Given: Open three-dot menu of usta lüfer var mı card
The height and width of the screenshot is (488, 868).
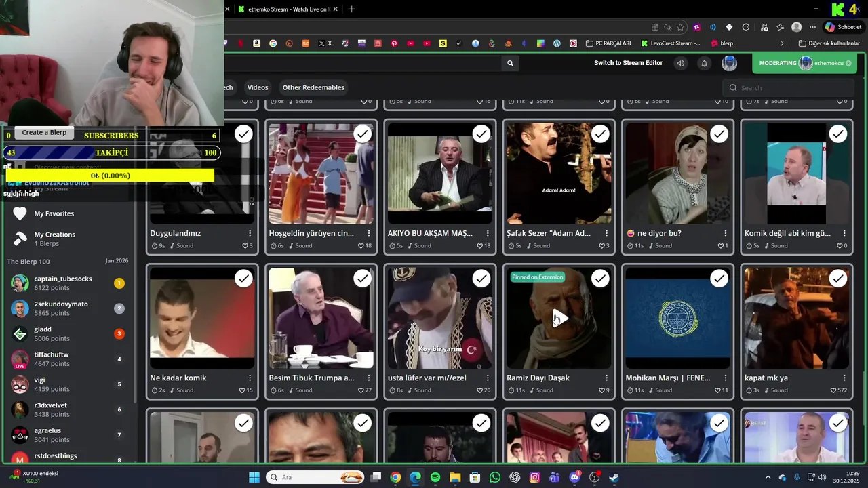Looking at the screenshot, I should pyautogui.click(x=488, y=378).
